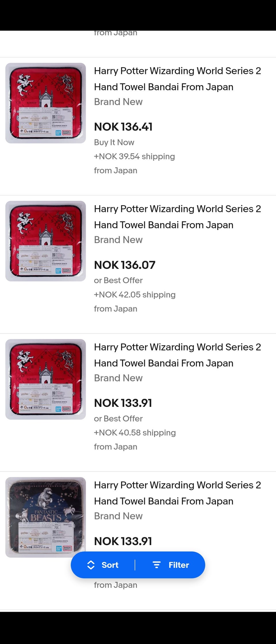Click the NOK 136.07 price
The image size is (276, 644).
pyautogui.click(x=125, y=265)
